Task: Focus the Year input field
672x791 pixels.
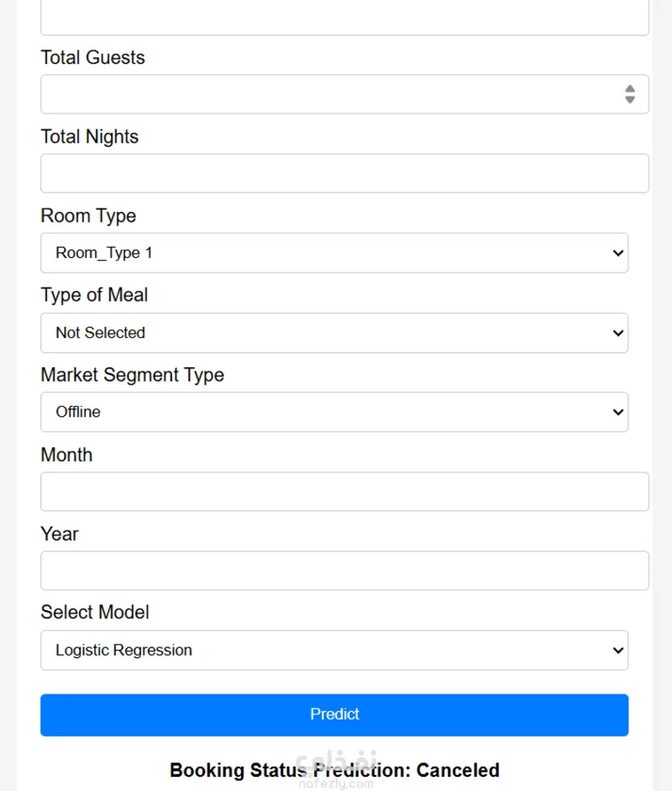Action: 344,571
